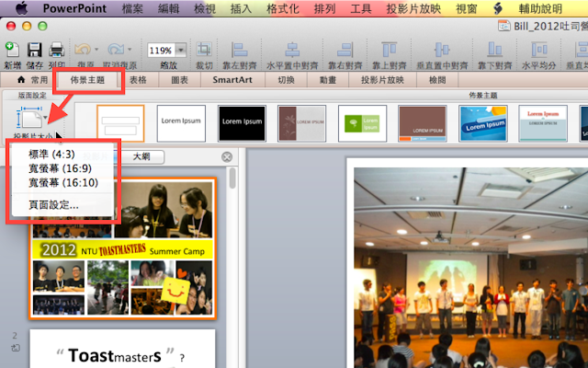588x368 pixels.
Task: Click the slide 2 transition indicator icon
Action: [16, 348]
